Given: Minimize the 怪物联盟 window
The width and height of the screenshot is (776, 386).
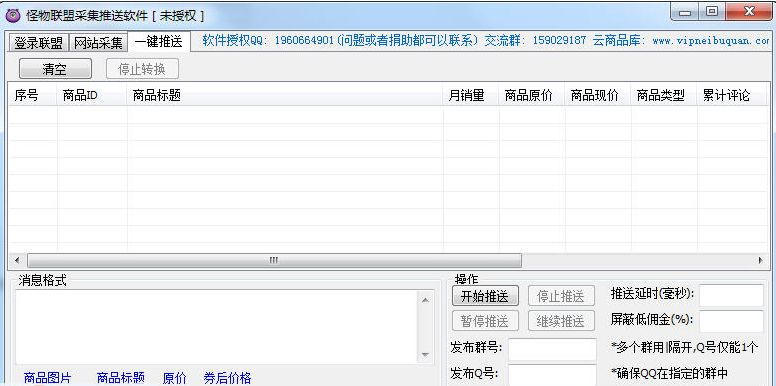Looking at the screenshot, I should point(685,13).
